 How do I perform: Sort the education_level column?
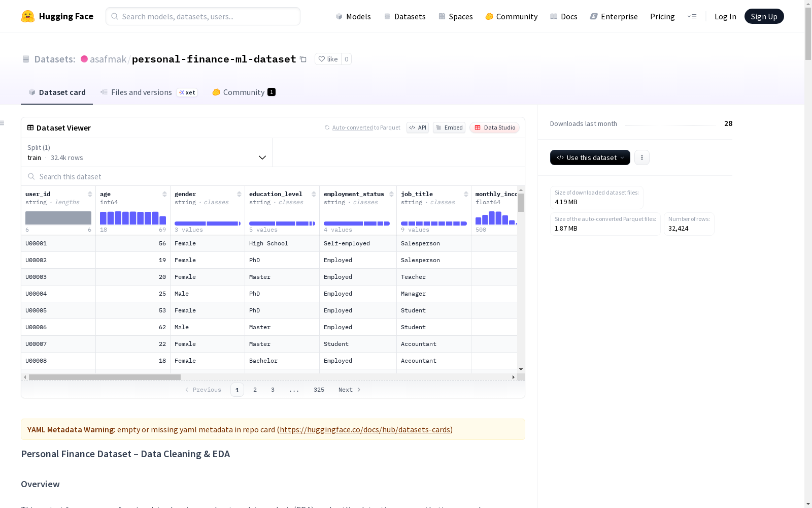tap(314, 194)
